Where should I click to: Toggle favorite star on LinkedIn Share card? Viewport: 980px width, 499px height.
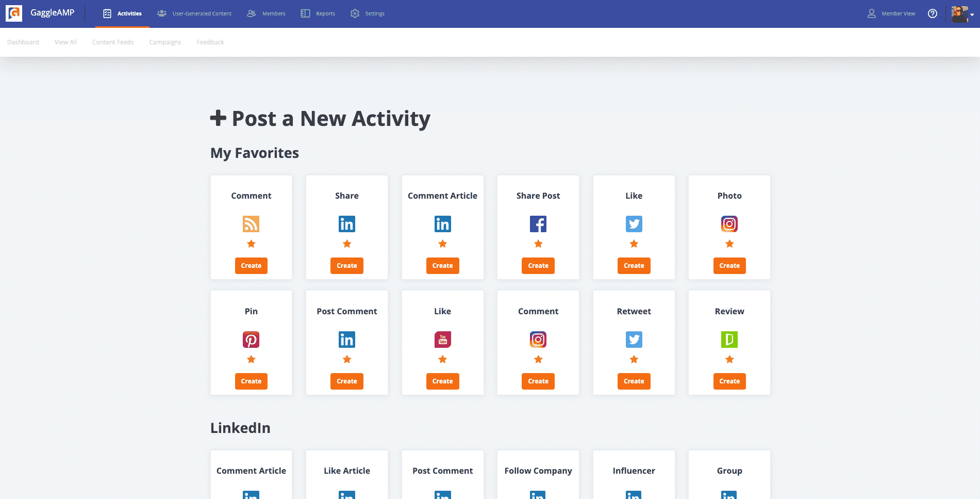pos(347,244)
